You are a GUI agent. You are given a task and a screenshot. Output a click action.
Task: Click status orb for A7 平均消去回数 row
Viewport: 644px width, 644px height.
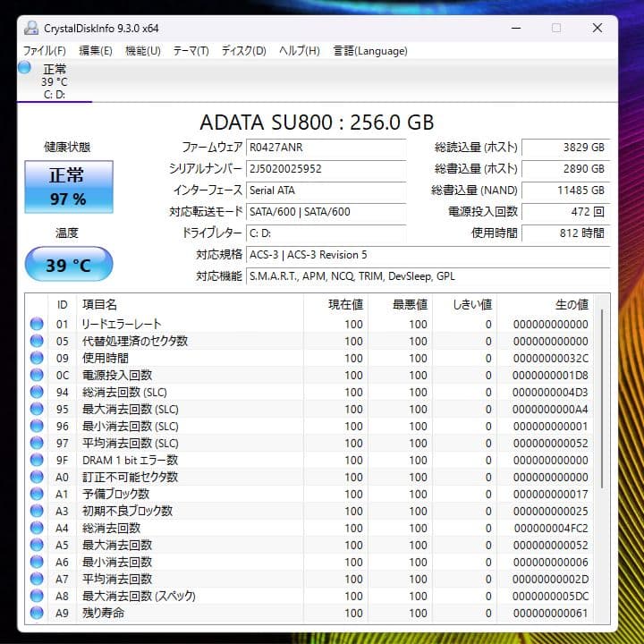tap(37, 579)
